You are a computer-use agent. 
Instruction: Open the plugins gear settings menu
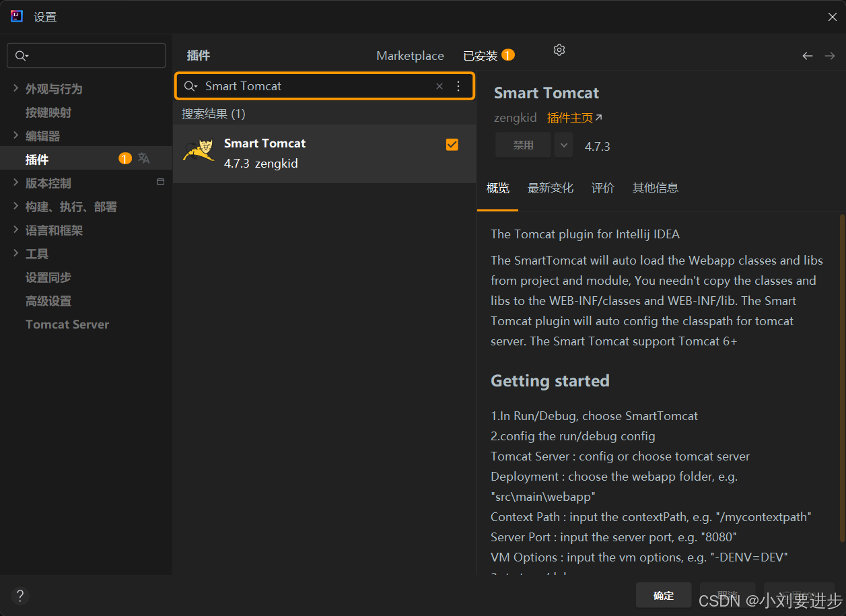559,50
